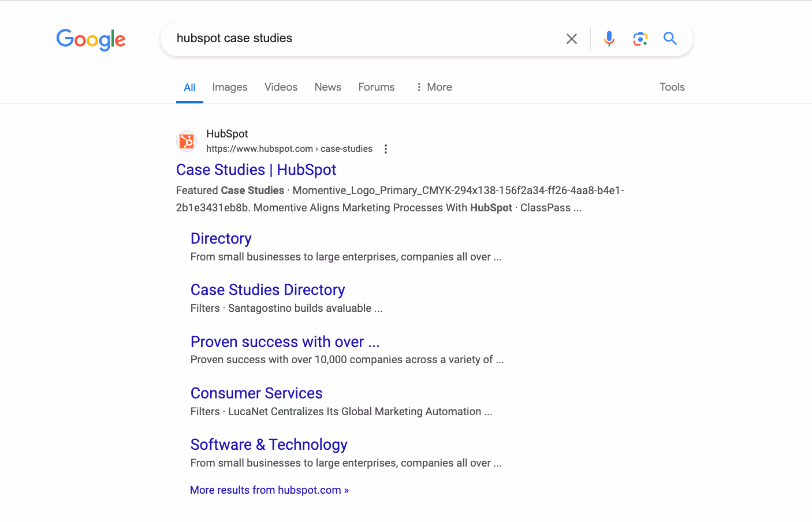This screenshot has height=522, width=812.
Task: Switch to the News tab
Action: 328,87
